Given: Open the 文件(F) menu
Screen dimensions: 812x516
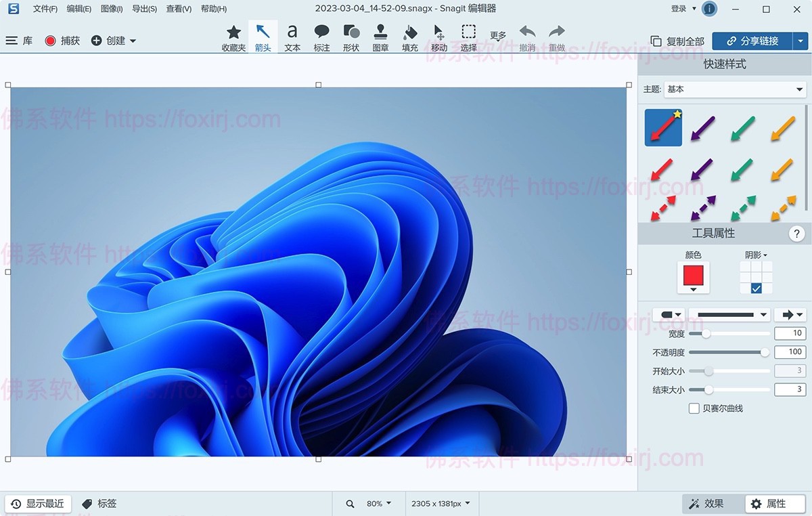Looking at the screenshot, I should [45, 8].
